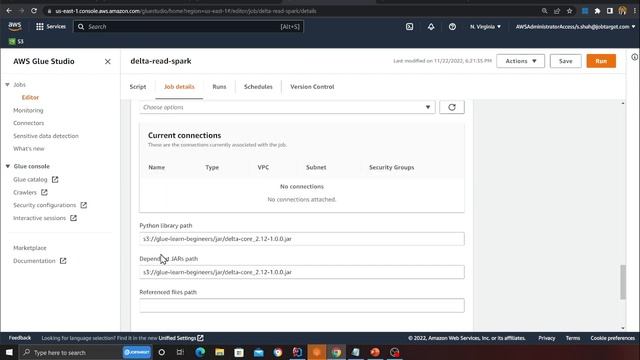The image size is (640, 360).
Task: Go back in the browser
Action: point(9,11)
